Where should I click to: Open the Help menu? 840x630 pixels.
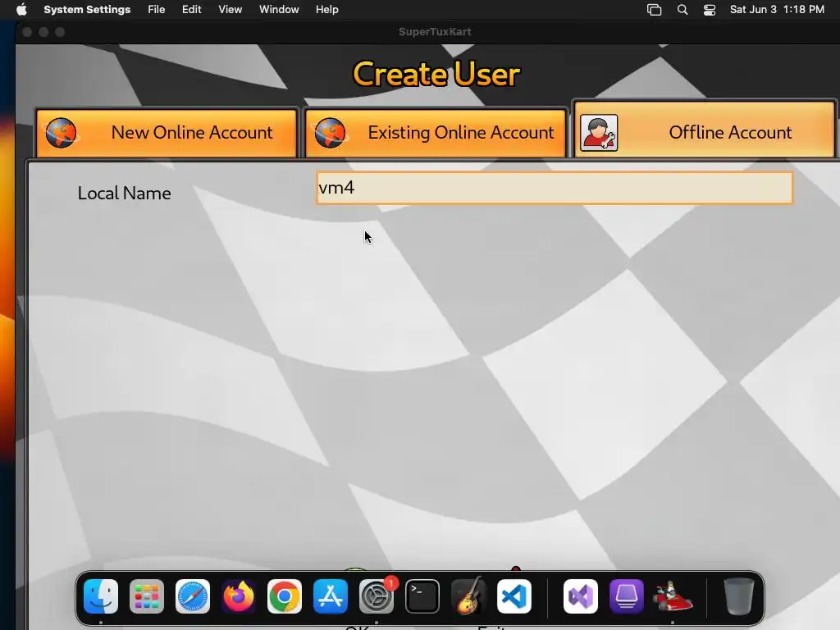(x=326, y=10)
